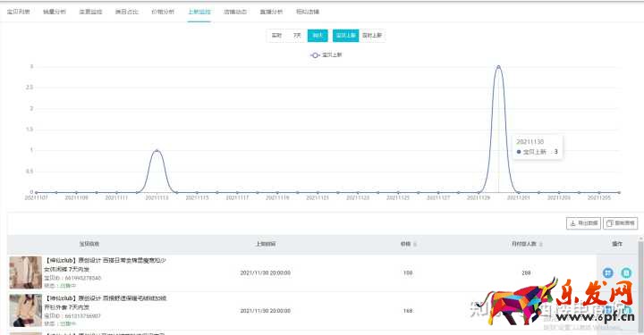Image resolution: width=644 pixels, height=335 pixels.
Task: Select the highlighted 30天 range button
Action: [318, 35]
